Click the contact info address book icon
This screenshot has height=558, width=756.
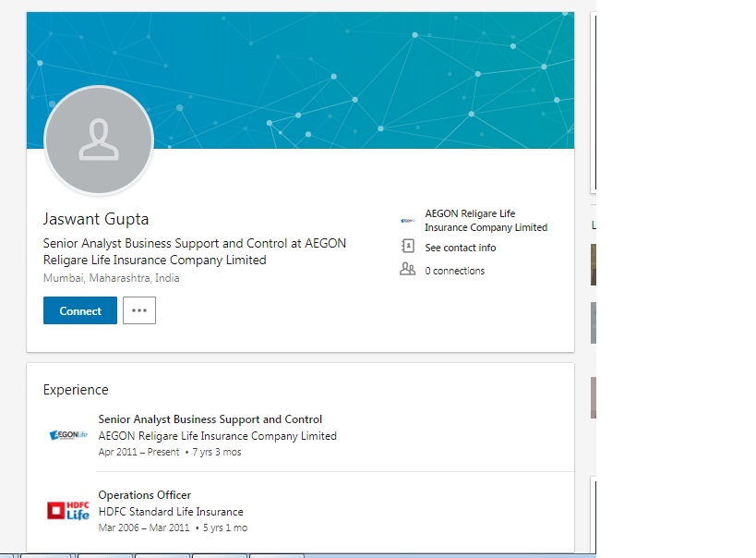coord(407,246)
